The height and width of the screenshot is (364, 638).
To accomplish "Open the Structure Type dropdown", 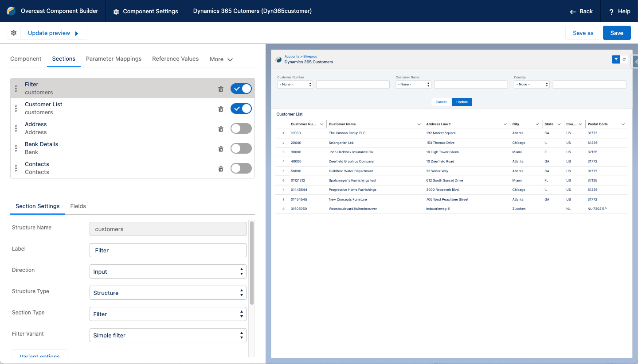I will pos(168,293).
